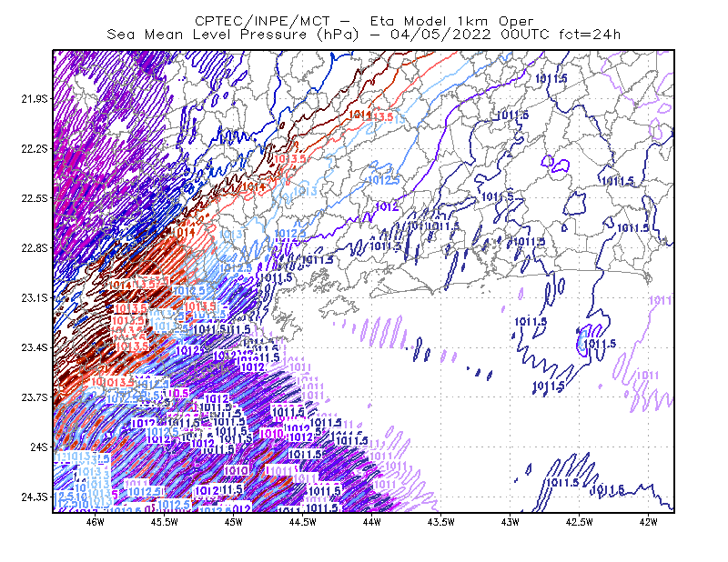Viewport: 728px width, 562px height.
Task: Click the '44W' longitude axis label
Action: pos(372,522)
